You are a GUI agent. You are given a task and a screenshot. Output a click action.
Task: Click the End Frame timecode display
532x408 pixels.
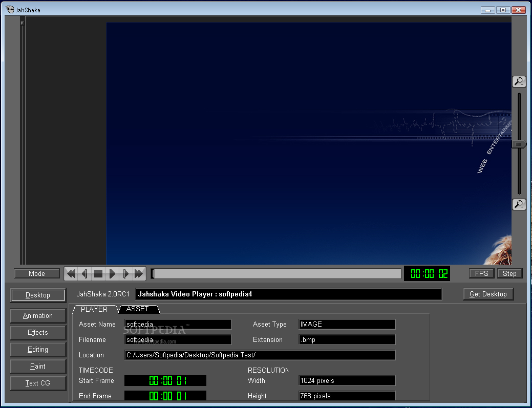[x=165, y=395]
